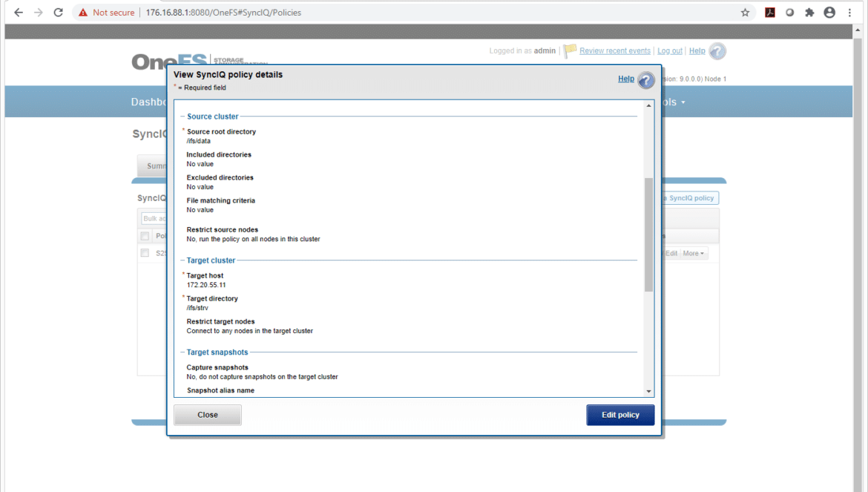Open the browser extensions puzzle icon

click(809, 12)
